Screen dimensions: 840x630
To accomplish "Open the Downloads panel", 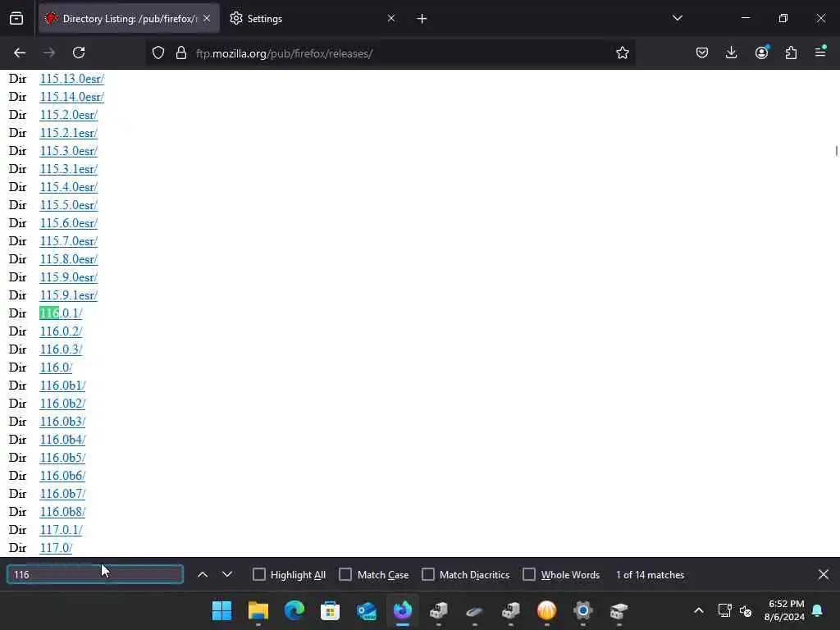I will point(731,52).
